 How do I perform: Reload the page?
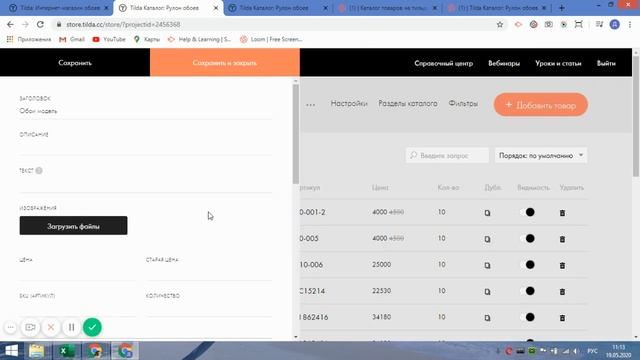(40, 24)
